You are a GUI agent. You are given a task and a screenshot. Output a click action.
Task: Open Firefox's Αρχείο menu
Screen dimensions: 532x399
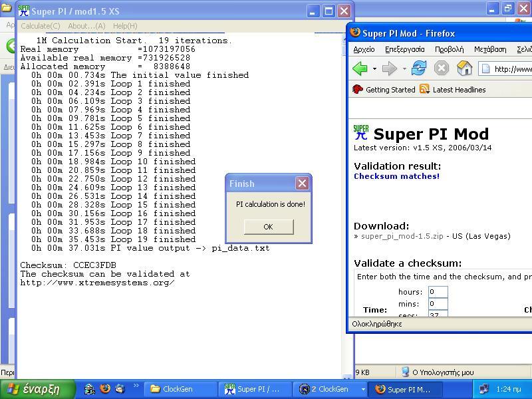[364, 49]
